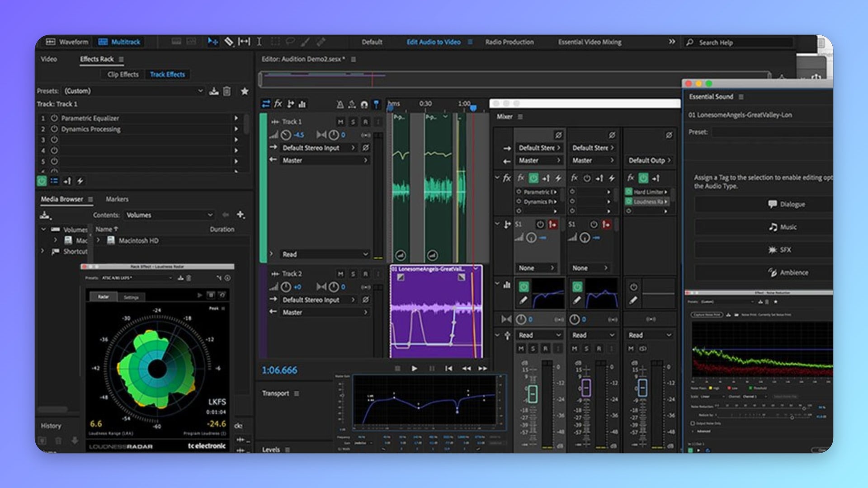Open Track 1 Read automation dropdown
The height and width of the screenshot is (488, 868).
325,254
